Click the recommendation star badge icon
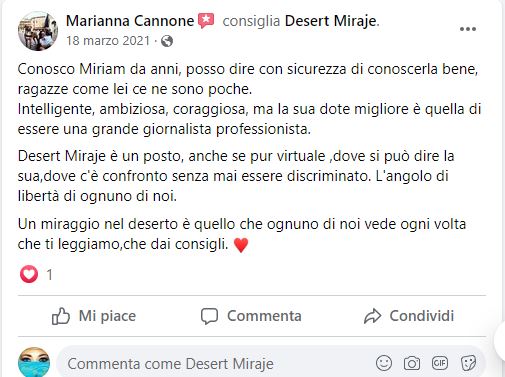 tap(206, 21)
